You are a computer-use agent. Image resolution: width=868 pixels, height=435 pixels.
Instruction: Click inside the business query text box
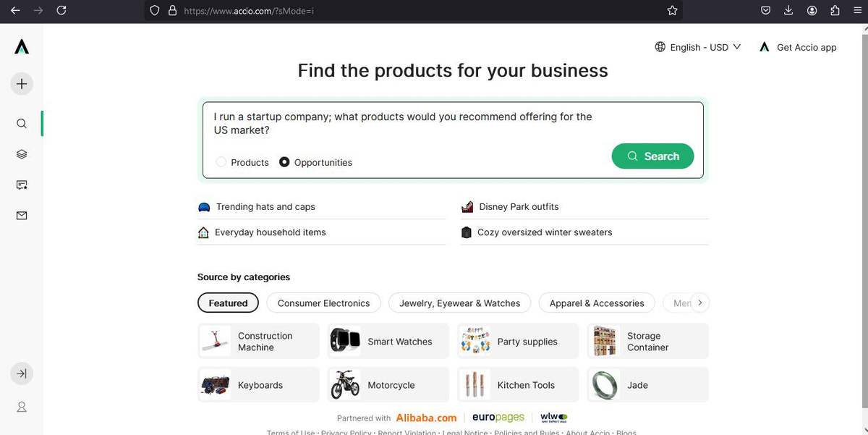click(x=434, y=123)
